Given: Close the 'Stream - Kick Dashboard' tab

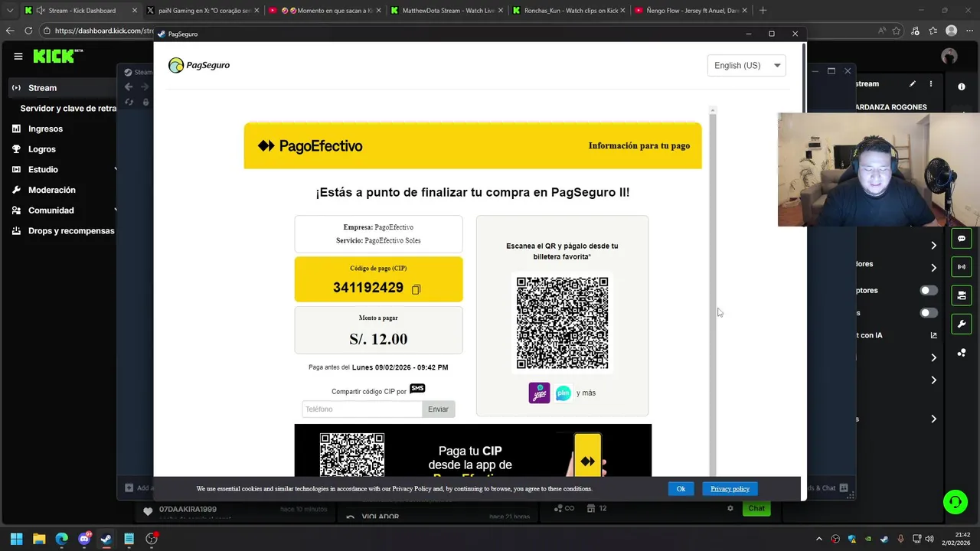Looking at the screenshot, I should (x=135, y=11).
